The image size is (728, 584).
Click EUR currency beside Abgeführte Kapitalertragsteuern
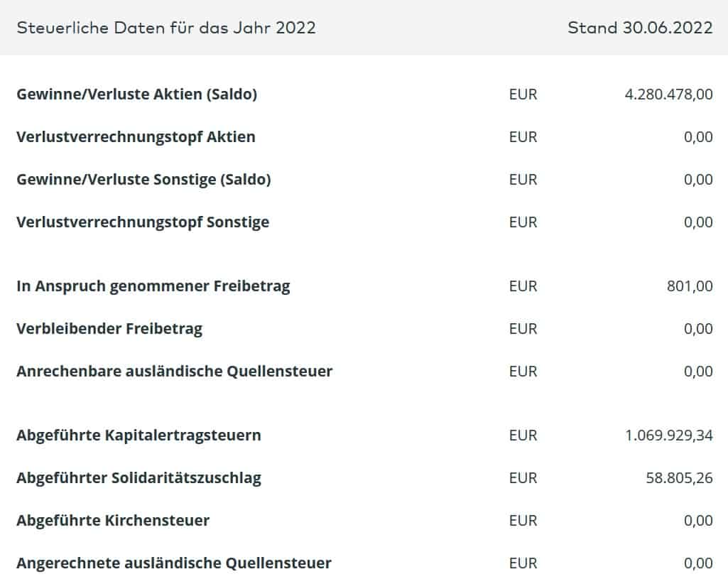[523, 435]
